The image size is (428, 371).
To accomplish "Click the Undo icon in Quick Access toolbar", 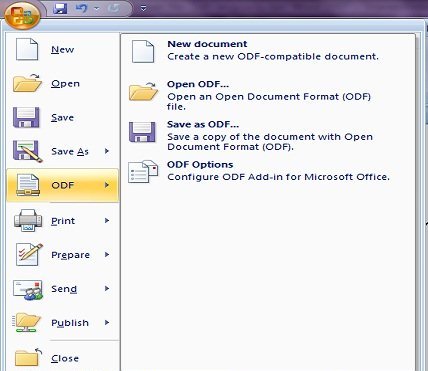I will (81, 8).
